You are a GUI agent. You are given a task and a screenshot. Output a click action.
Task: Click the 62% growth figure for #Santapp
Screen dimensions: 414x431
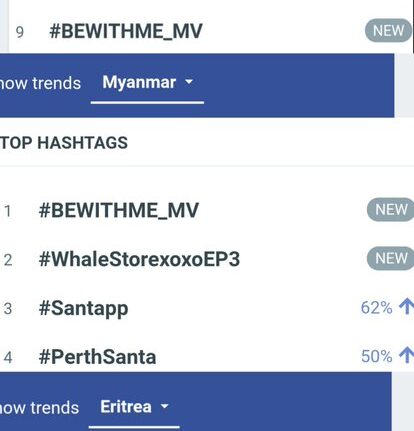[376, 307]
